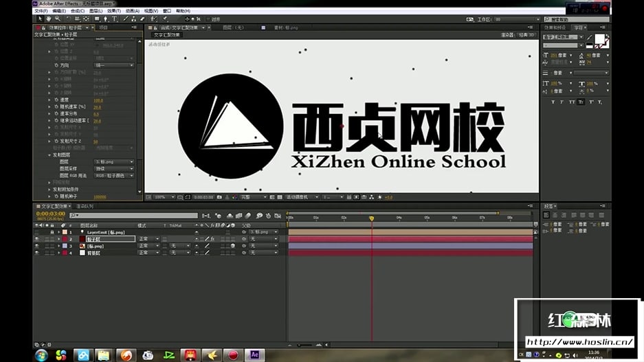Toggle stopwatch for 随机种子 property
644x362 pixels.
[56, 196]
